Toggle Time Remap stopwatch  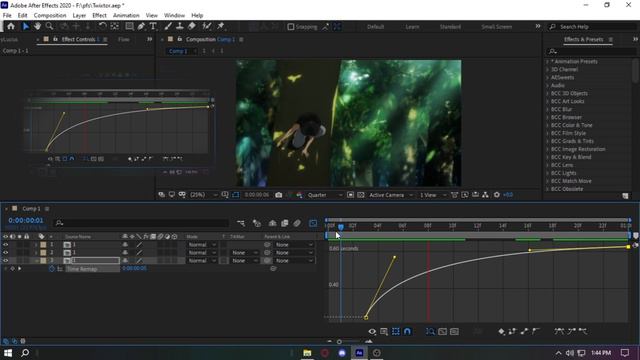[x=52, y=269]
